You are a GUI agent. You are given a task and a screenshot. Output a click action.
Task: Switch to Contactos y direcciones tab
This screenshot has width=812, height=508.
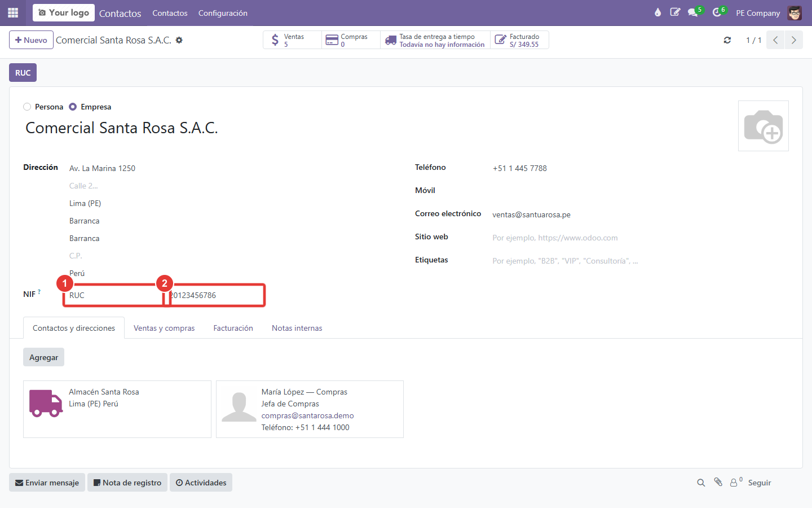tap(74, 328)
